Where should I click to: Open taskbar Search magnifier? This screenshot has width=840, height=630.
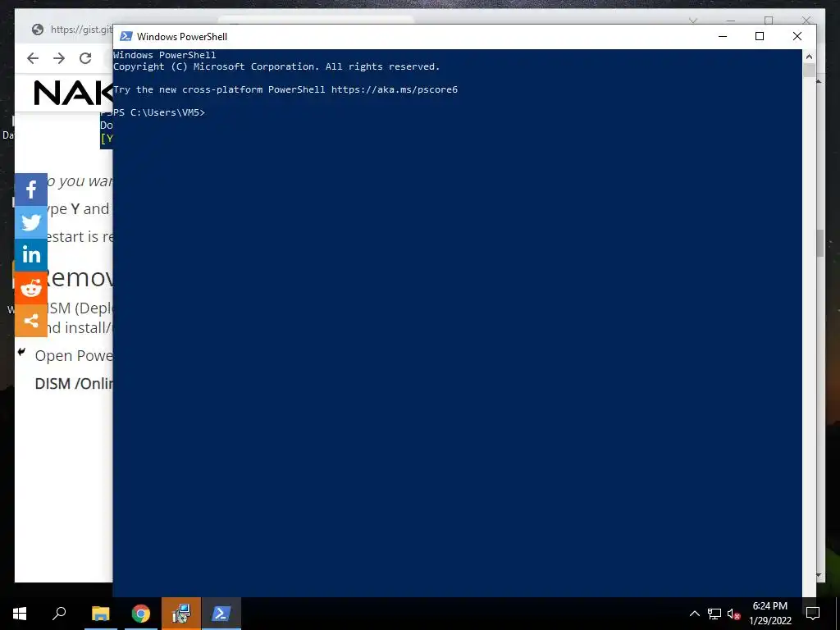coord(59,614)
